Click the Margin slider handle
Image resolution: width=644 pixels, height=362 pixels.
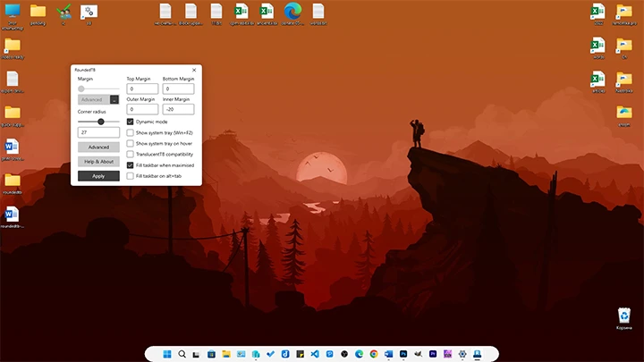pyautogui.click(x=81, y=88)
